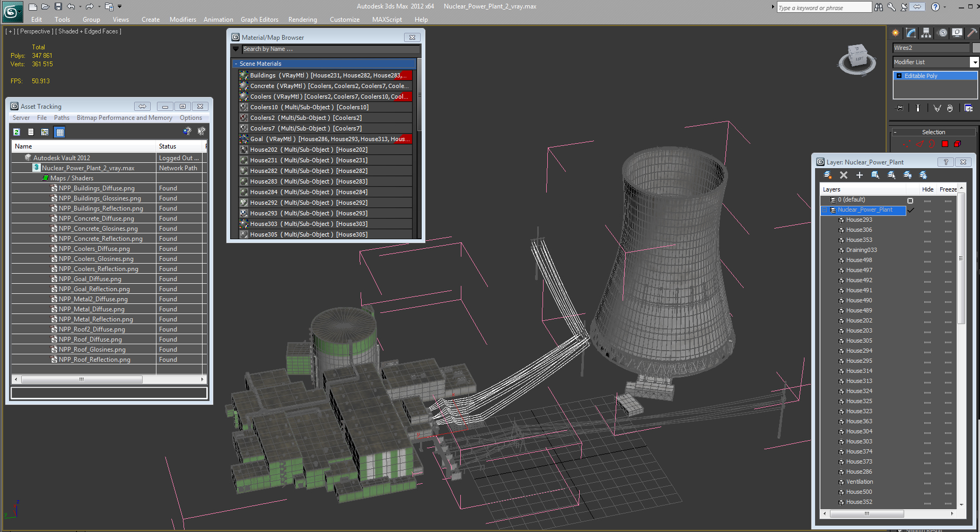Create a new scene from quick access toolbar

[33, 7]
